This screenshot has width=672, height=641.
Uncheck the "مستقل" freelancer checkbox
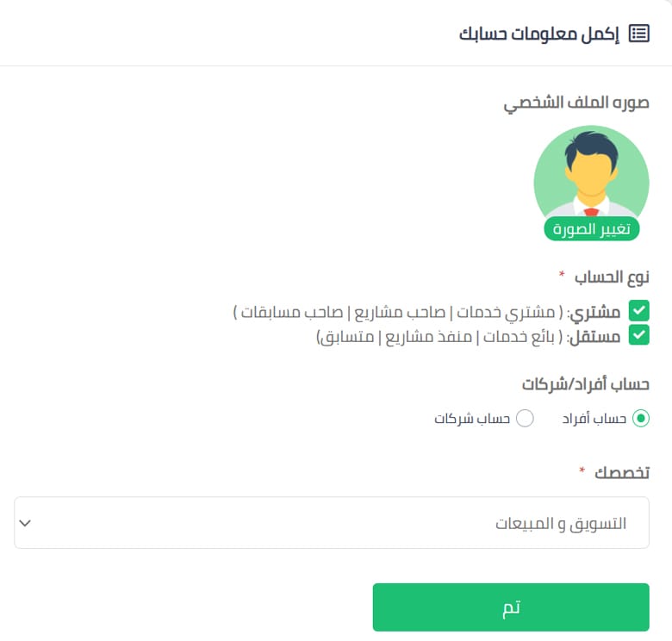coord(638,335)
